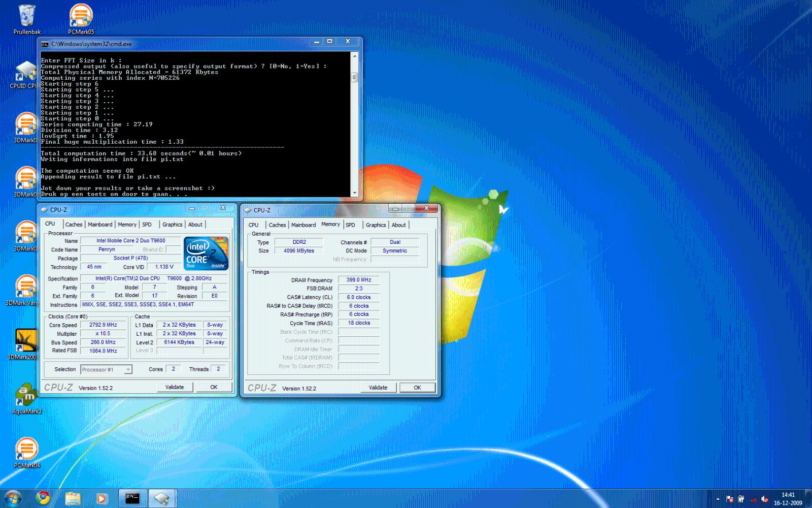Click the DRAM Frequency value 399.0 MHz
Viewport: 812px width, 508px height.
[359, 280]
